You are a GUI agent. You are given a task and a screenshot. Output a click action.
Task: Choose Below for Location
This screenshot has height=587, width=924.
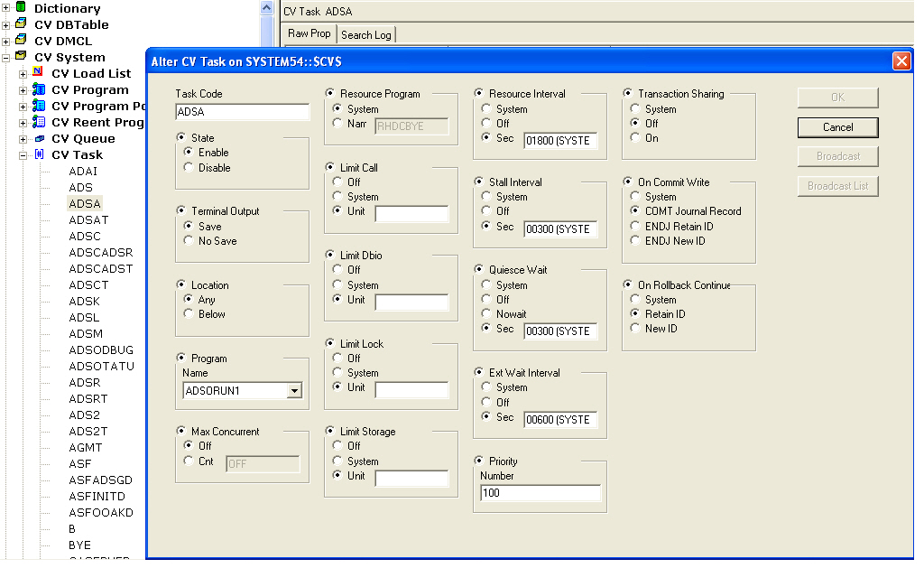189,314
